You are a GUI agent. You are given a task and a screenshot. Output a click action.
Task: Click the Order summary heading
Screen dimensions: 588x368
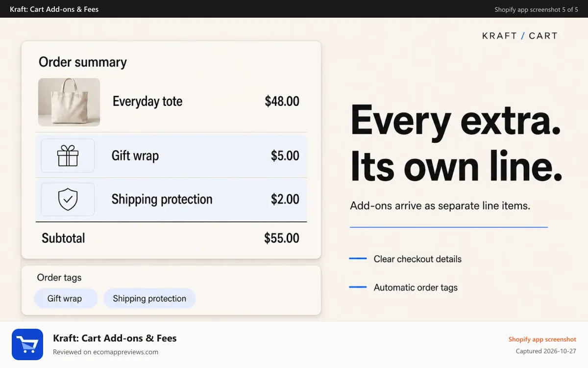click(x=83, y=62)
